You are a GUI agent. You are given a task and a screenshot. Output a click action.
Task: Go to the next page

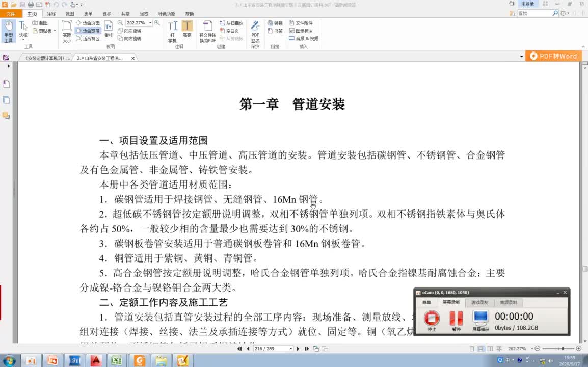click(298, 349)
